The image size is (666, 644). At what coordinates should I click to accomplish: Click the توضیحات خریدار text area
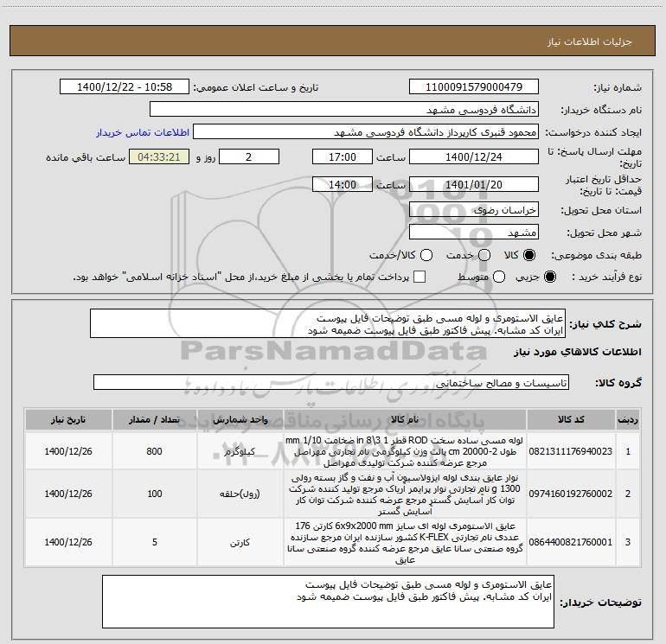tap(328, 602)
